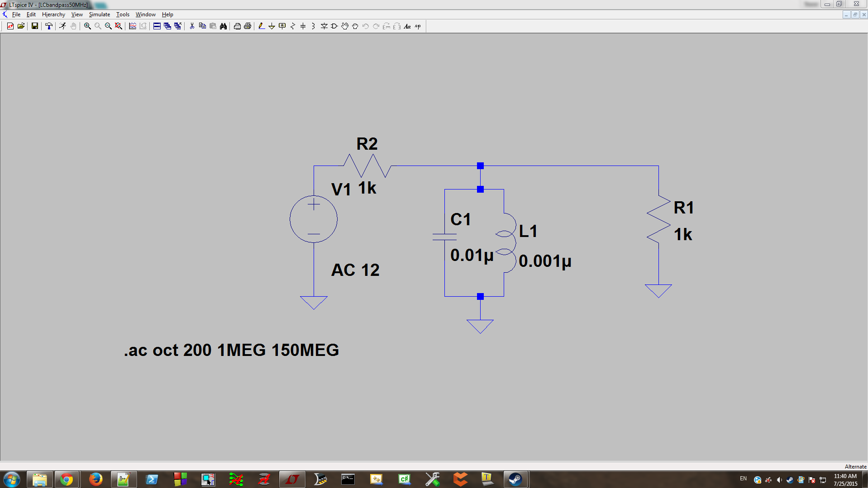868x488 pixels.
Task: Open the Hierarchy menu
Action: click(x=53, y=14)
